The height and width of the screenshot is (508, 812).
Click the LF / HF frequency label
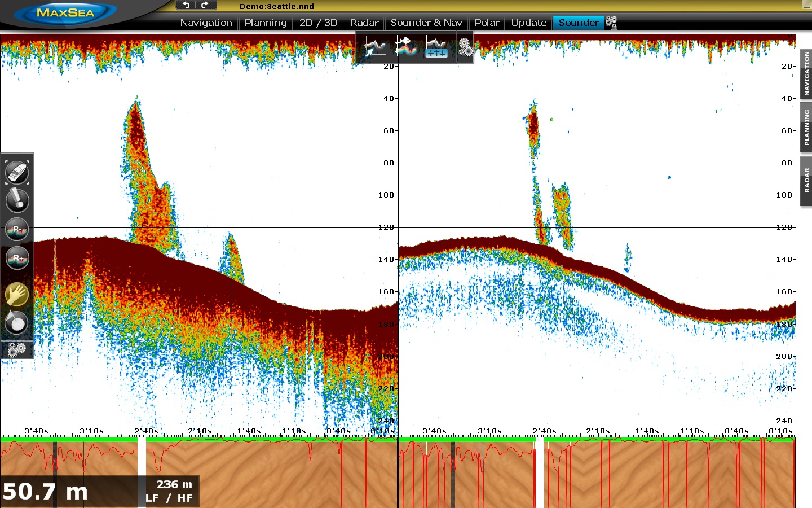tap(169, 498)
